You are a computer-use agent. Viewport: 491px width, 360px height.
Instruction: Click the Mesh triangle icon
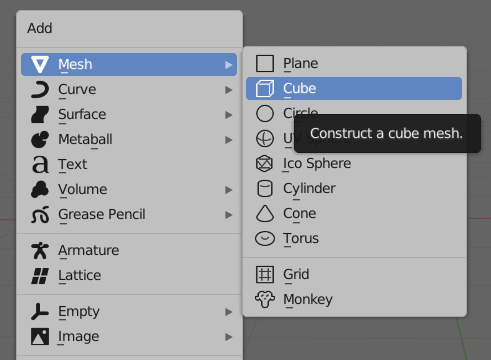(40, 64)
